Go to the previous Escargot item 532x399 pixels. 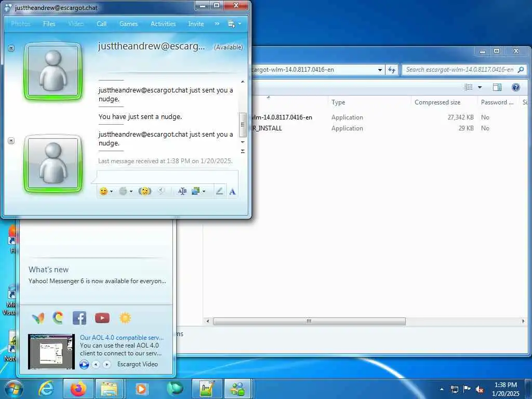click(x=96, y=364)
